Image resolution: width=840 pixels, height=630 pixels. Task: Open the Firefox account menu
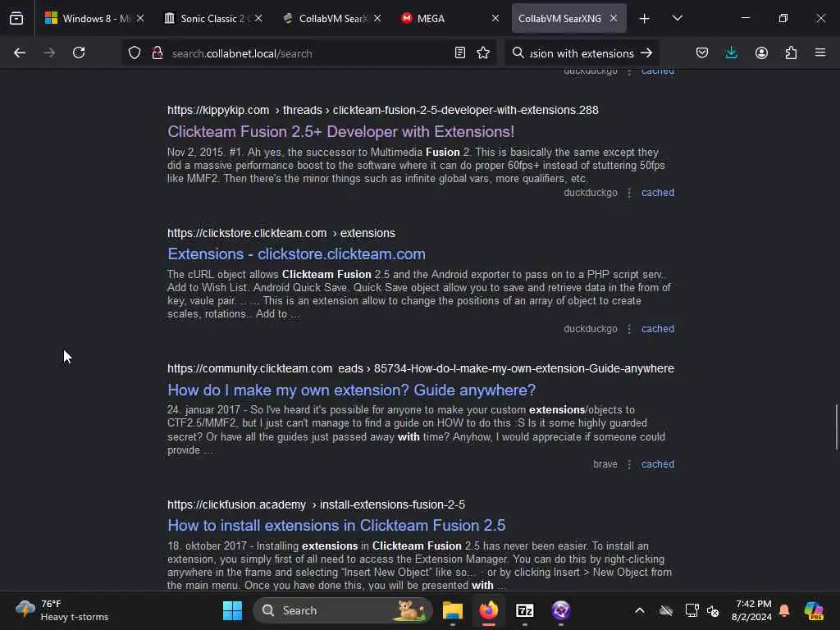(761, 53)
